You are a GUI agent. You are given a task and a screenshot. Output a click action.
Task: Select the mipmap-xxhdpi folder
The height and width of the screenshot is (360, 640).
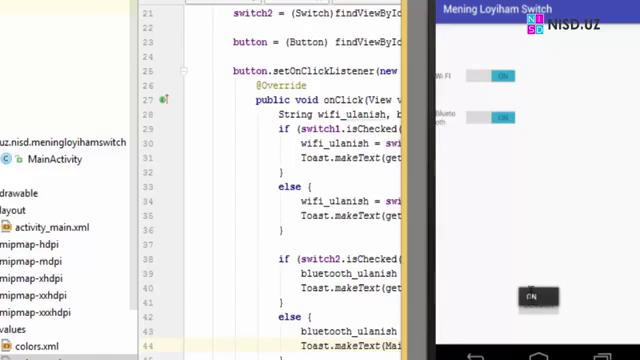point(33,296)
